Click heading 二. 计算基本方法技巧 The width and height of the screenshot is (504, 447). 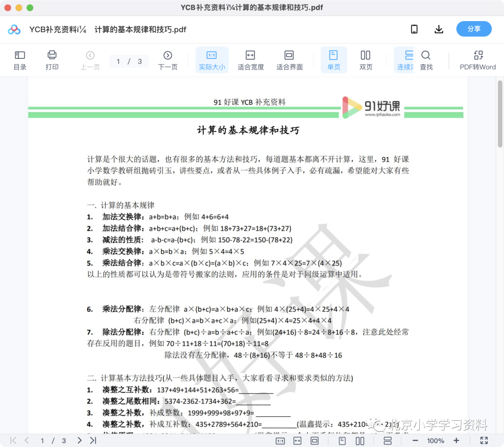tap(220, 378)
